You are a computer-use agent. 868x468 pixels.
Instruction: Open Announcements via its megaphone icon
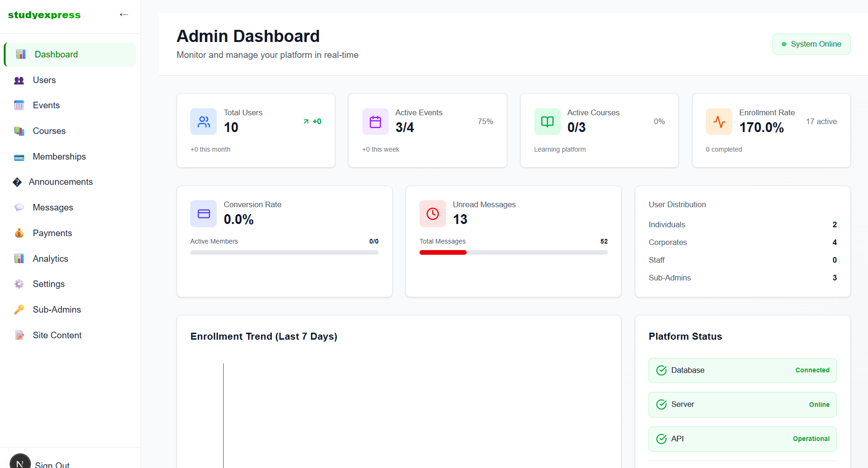click(17, 182)
